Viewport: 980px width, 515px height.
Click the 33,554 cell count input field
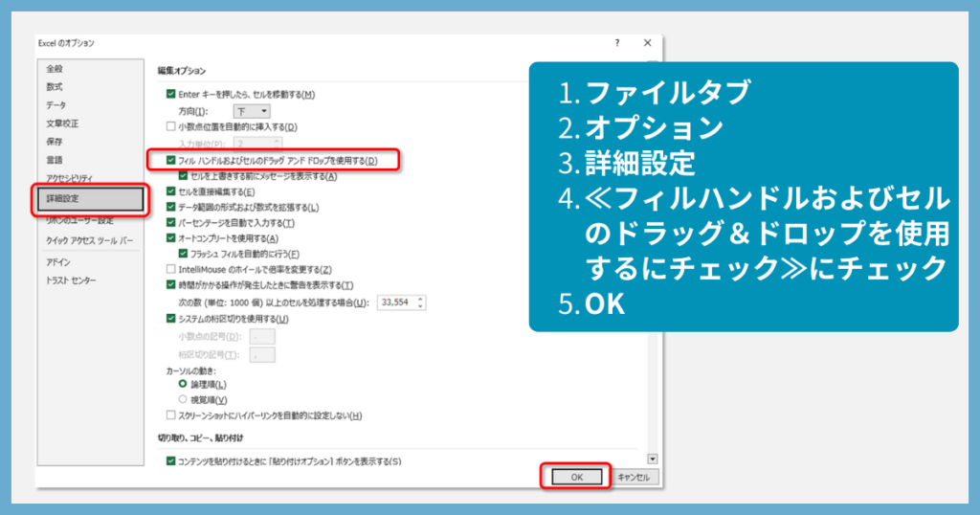point(394,302)
